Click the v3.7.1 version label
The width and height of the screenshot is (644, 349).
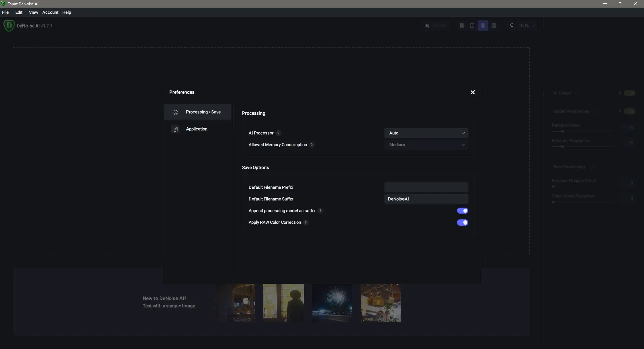(46, 26)
